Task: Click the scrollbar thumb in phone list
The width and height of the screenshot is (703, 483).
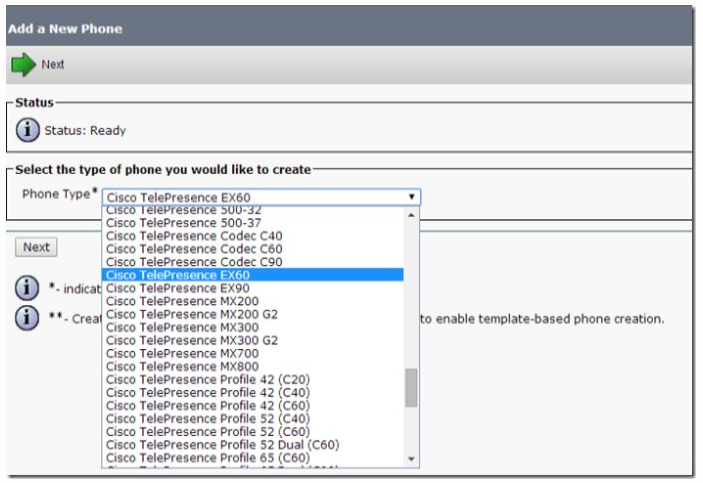Action: click(411, 387)
